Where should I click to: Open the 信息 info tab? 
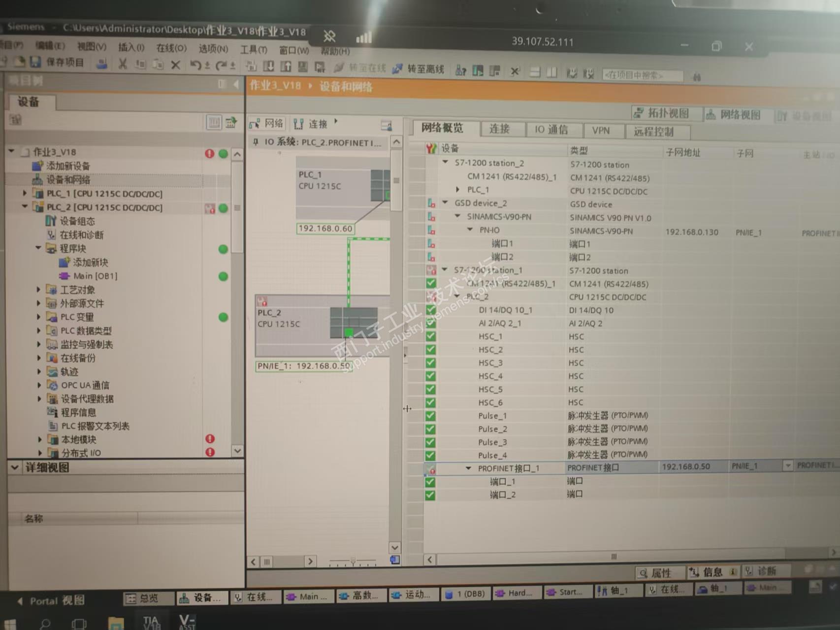pos(712,572)
